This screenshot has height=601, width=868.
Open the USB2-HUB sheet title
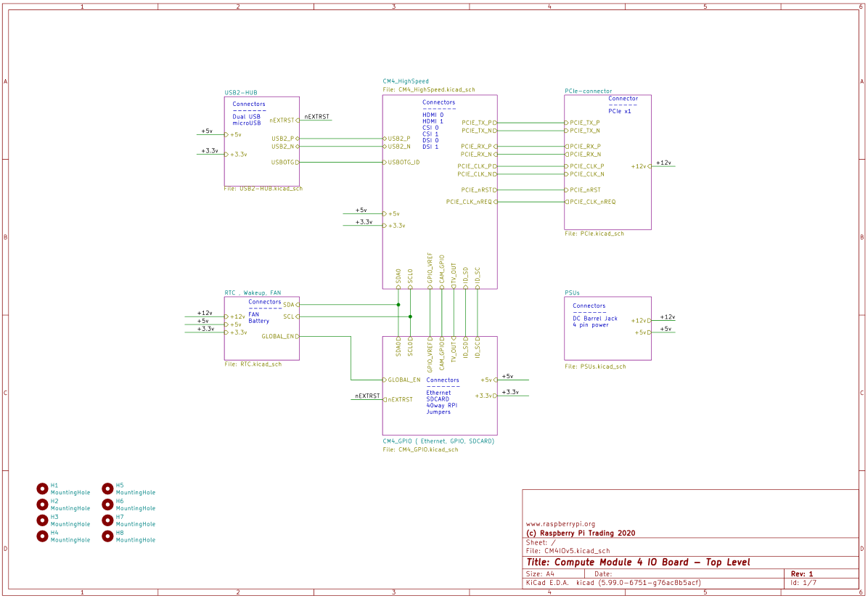241,93
